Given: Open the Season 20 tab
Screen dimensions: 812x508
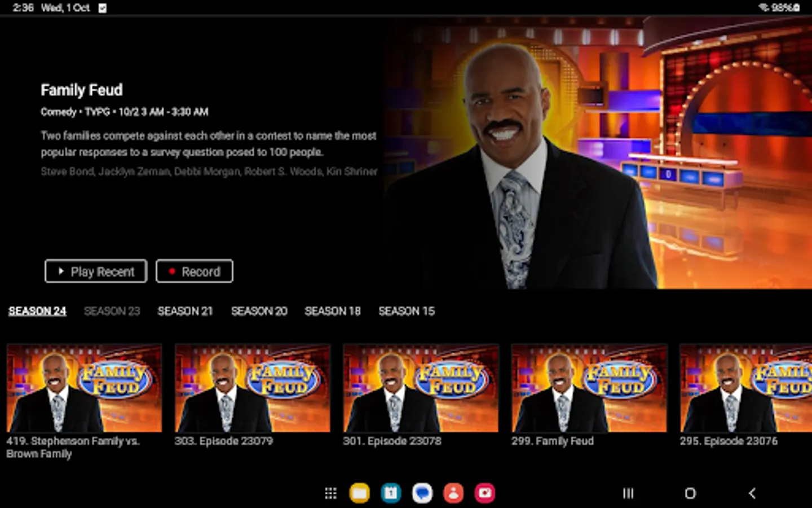Looking at the screenshot, I should tap(259, 311).
